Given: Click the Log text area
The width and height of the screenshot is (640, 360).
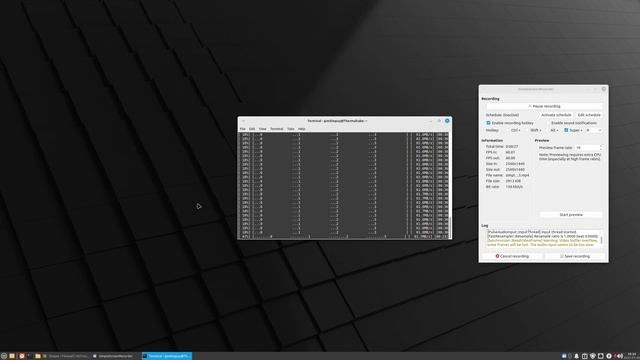Looking at the screenshot, I should click(x=543, y=238).
